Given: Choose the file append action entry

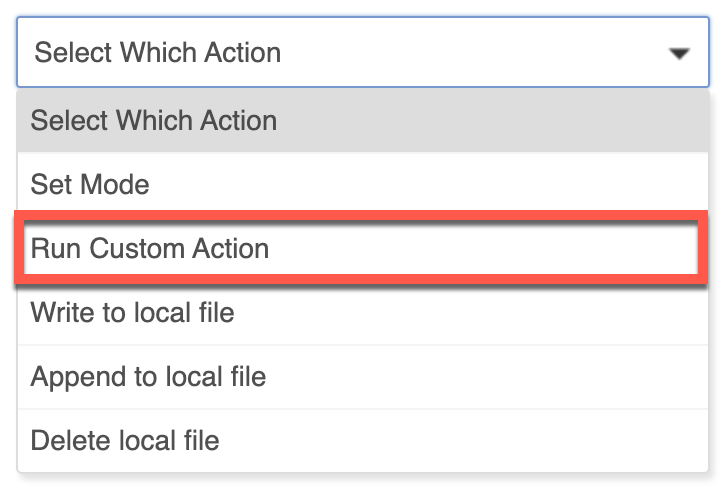Looking at the screenshot, I should point(362,377).
